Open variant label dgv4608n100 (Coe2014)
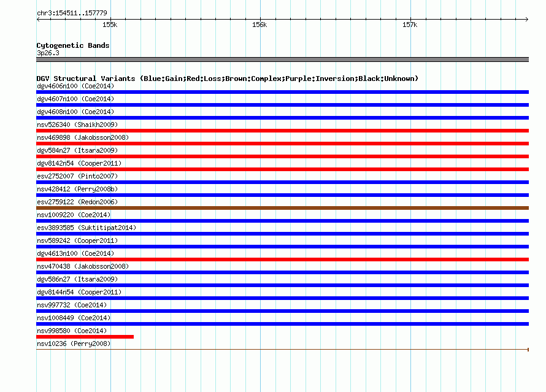This screenshot has height=392, width=546. pos(75,112)
